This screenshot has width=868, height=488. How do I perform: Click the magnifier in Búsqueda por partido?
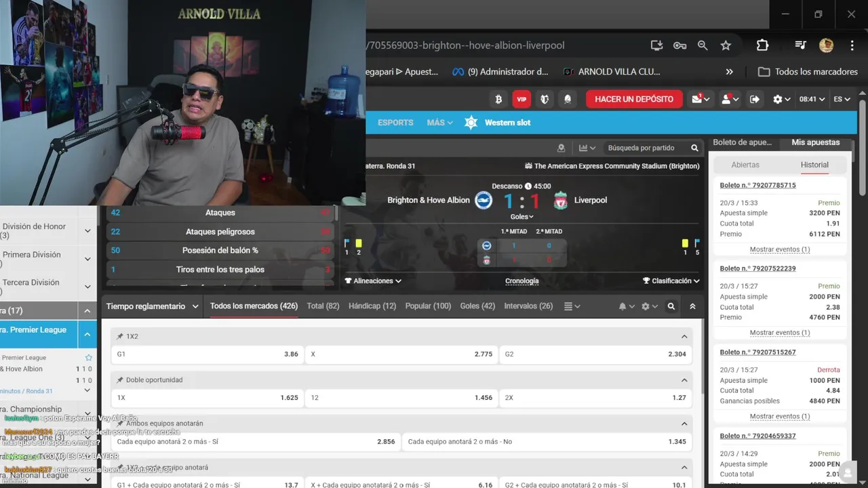[694, 148]
